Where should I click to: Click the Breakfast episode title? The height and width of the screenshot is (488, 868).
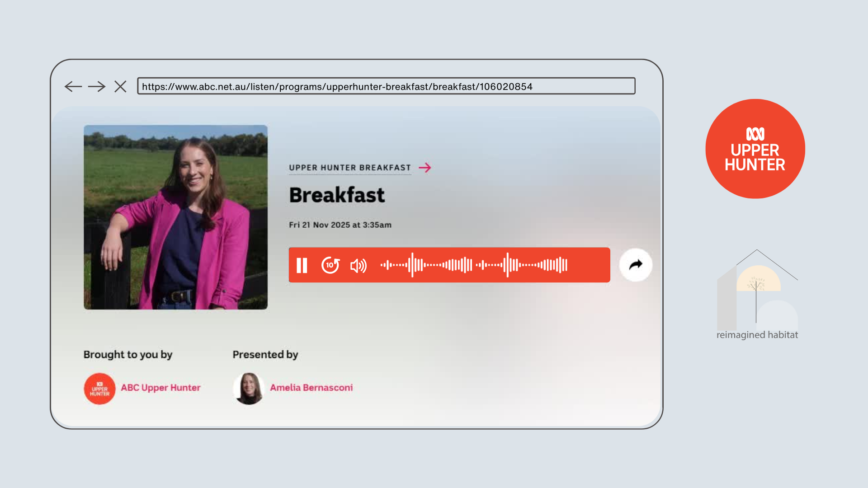pyautogui.click(x=337, y=195)
